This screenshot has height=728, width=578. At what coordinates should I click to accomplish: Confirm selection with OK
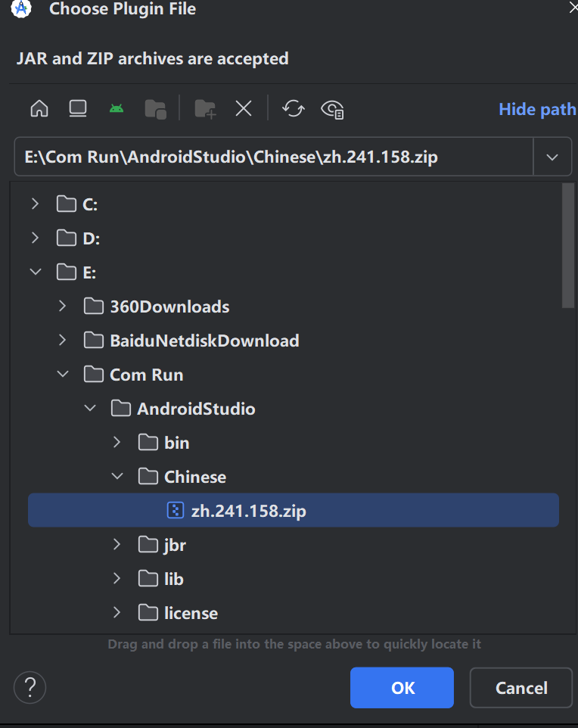click(402, 687)
